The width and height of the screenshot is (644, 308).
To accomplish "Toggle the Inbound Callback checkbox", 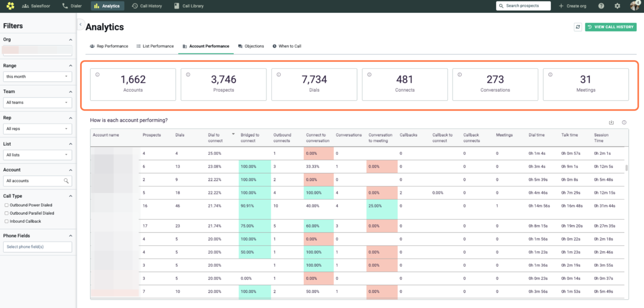I will tap(7, 221).
